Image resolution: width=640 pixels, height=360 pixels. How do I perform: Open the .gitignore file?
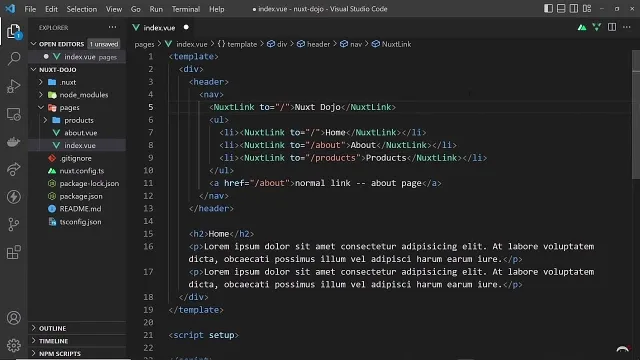(x=76, y=158)
